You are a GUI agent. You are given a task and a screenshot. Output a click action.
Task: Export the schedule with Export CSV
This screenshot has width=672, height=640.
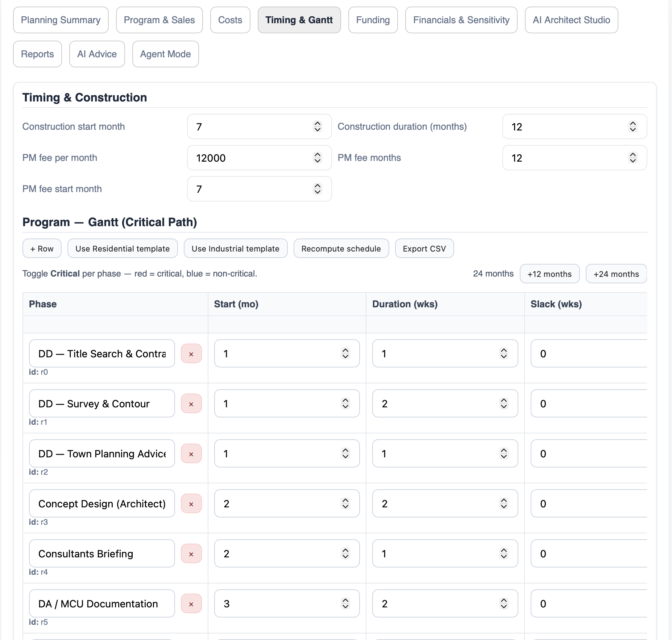point(424,249)
